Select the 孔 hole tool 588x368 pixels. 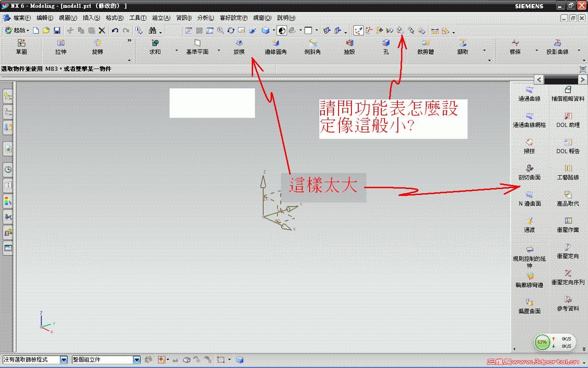(386, 47)
